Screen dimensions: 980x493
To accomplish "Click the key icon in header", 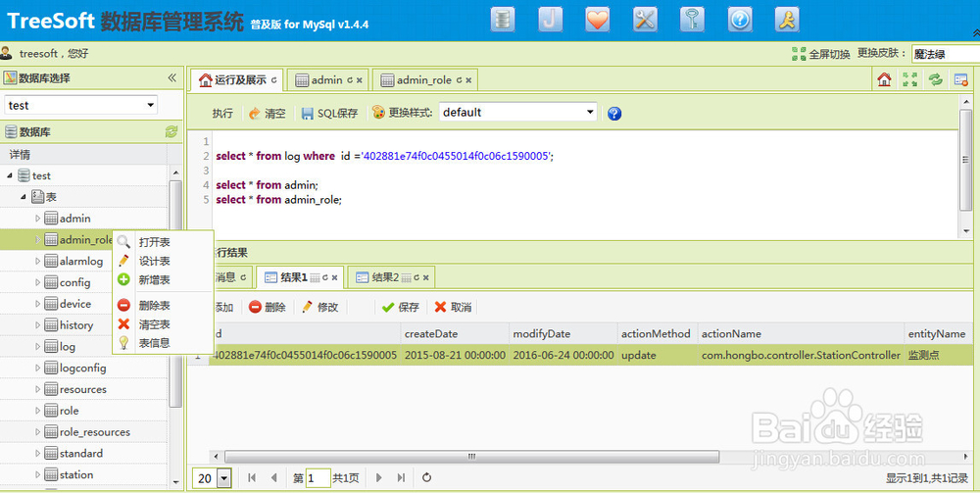I will [693, 20].
